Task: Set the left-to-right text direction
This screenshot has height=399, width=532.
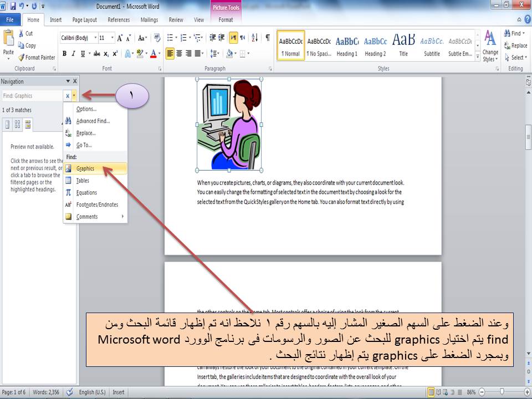Action: (233, 38)
